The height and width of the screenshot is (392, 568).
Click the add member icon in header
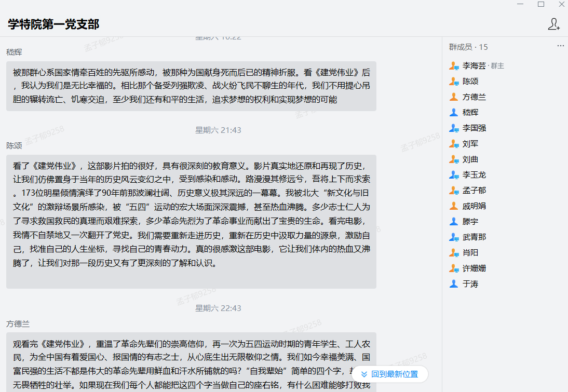553,24
